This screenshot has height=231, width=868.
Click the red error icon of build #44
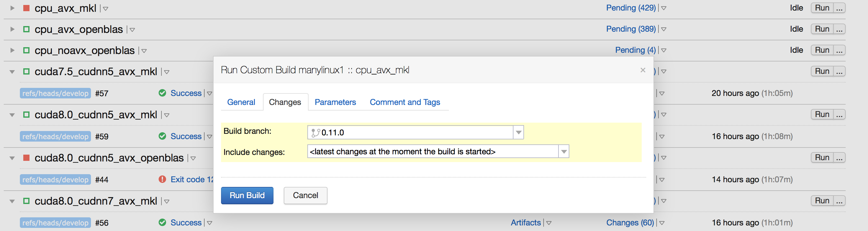pos(162,179)
